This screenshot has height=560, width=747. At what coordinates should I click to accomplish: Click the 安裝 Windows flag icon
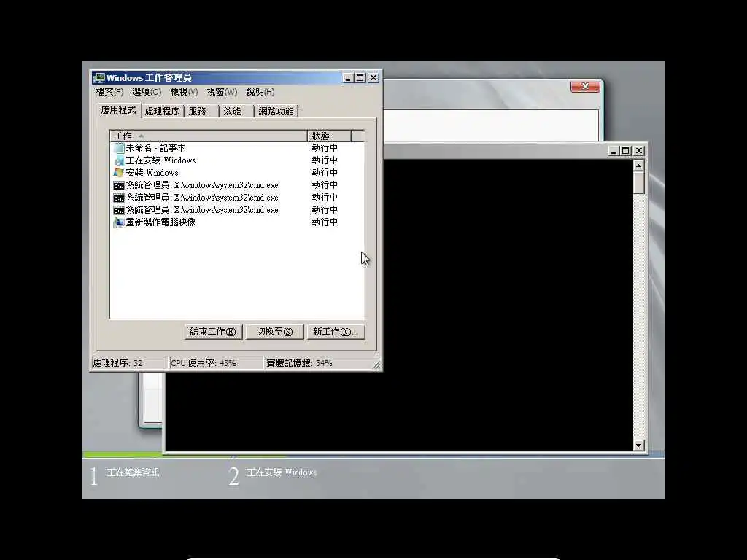click(119, 172)
